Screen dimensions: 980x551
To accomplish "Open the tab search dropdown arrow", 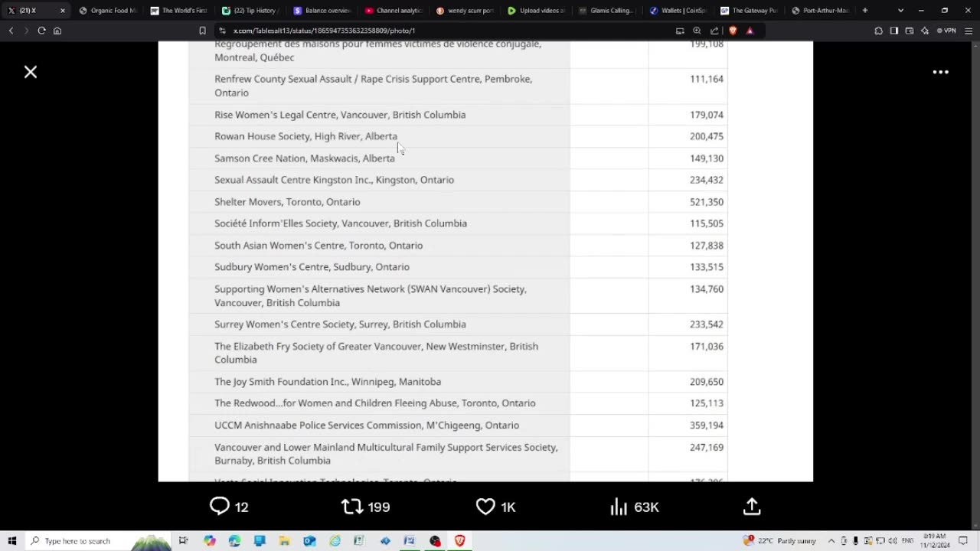I will [x=900, y=11].
